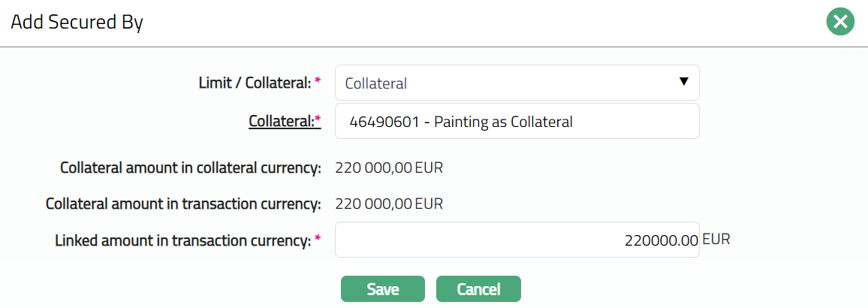Cancel adding the secured by entry

pyautogui.click(x=478, y=289)
